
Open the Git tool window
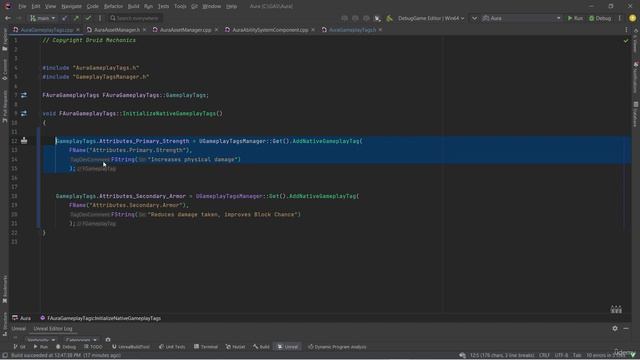pos(20,347)
